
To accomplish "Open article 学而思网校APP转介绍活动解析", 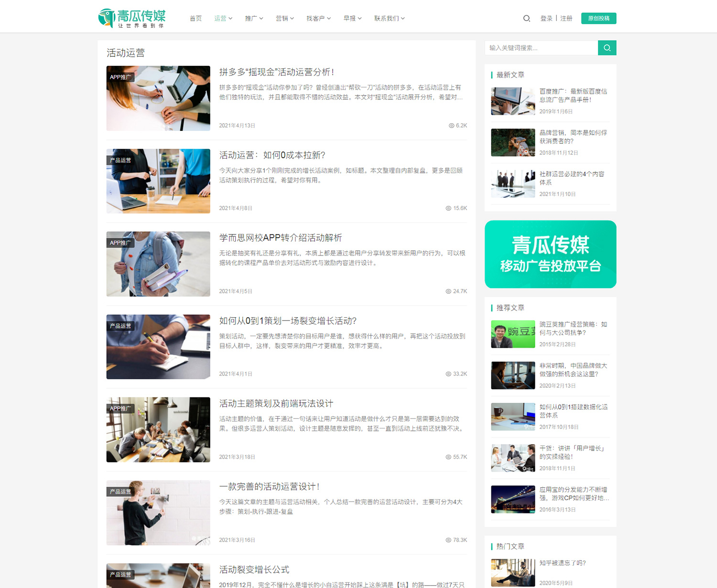I will [281, 238].
